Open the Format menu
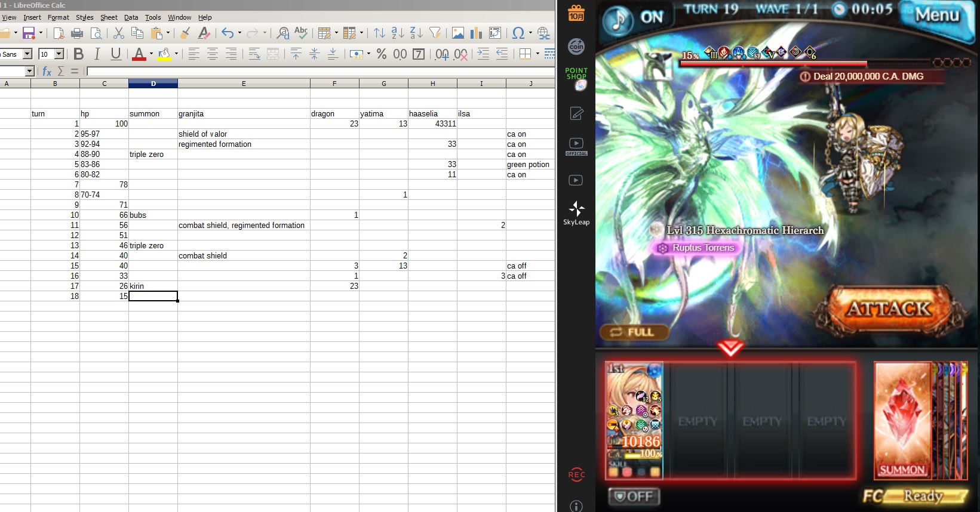Screen dimensions: 980x512 click(x=59, y=17)
